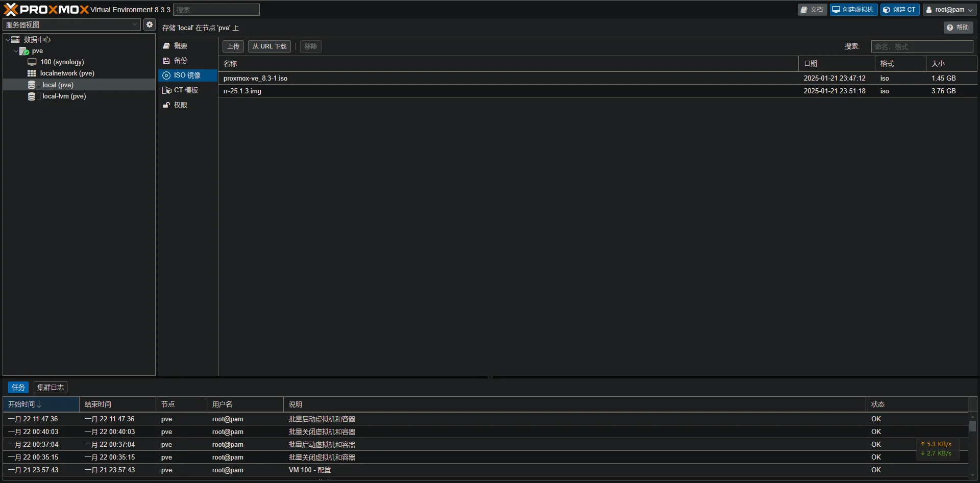
Task: Click the gear icon beside server view selector
Action: tap(149, 24)
